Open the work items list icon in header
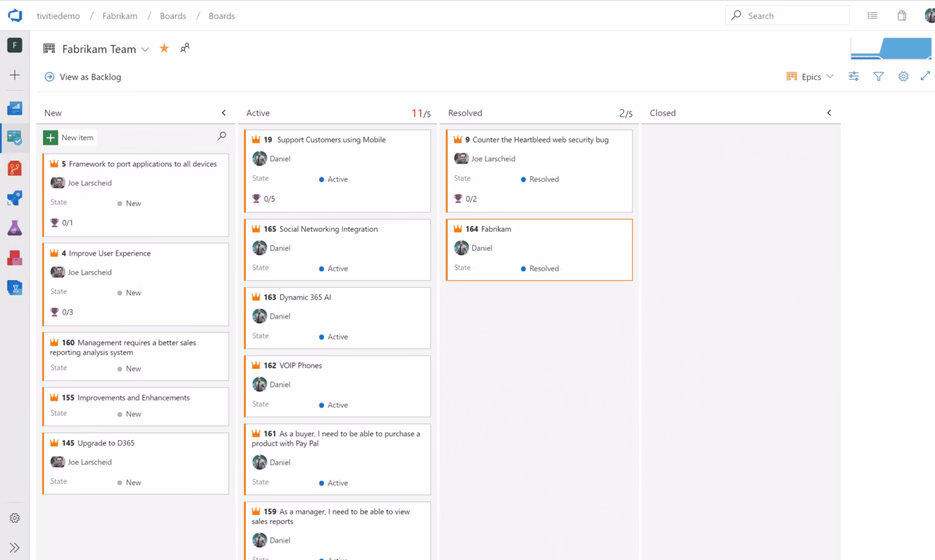 pos(872,16)
